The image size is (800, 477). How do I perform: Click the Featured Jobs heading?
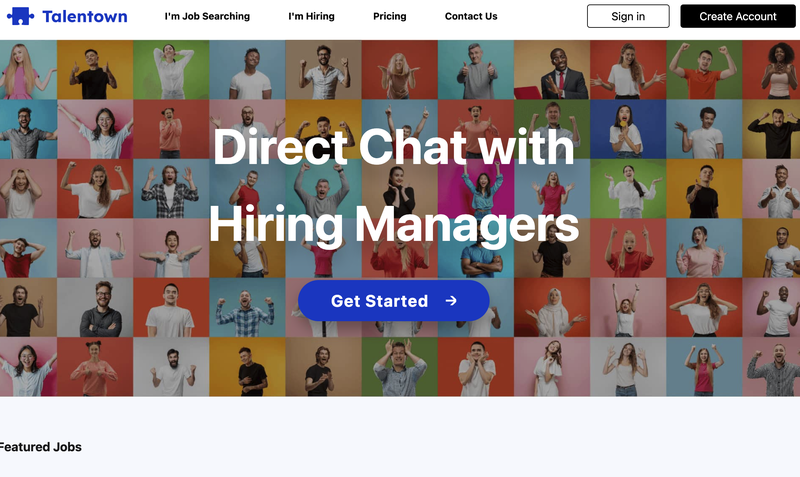point(40,447)
